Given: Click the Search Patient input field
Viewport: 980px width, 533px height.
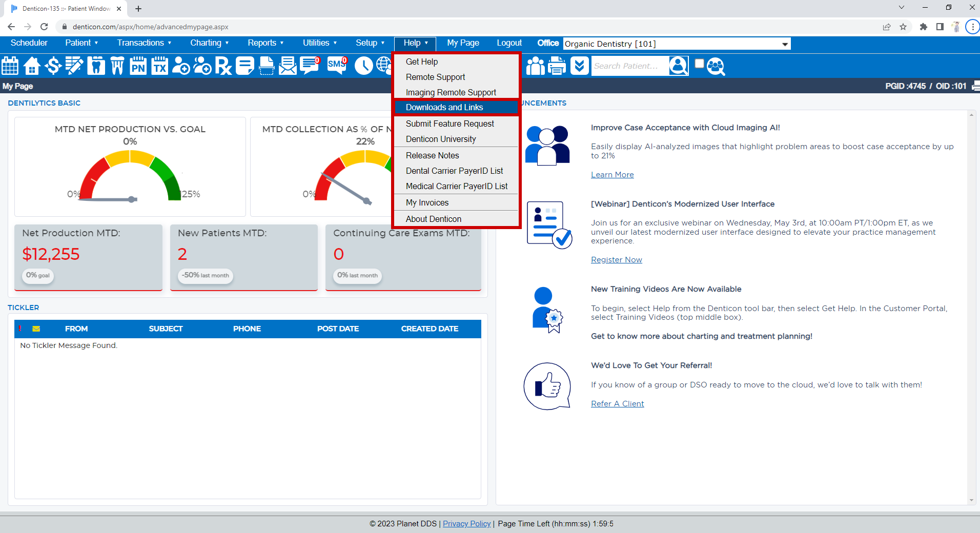Looking at the screenshot, I should tap(630, 66).
